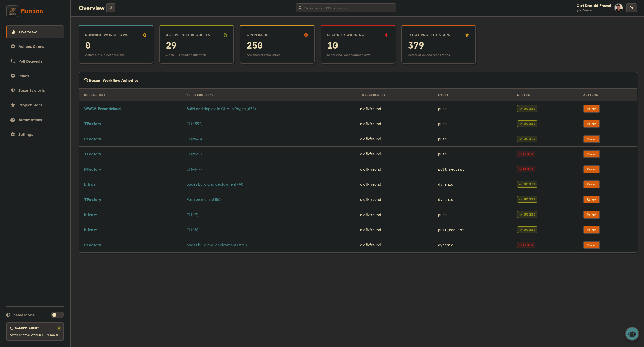The image size is (644, 347).
Task: Re-run TFactory Push on main (#156)
Action: coord(591,200)
